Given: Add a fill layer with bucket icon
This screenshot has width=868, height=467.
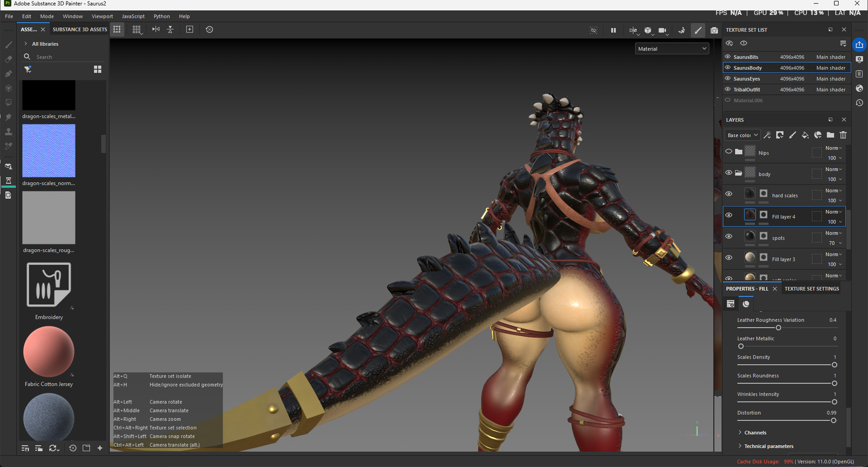Looking at the screenshot, I should coord(805,135).
